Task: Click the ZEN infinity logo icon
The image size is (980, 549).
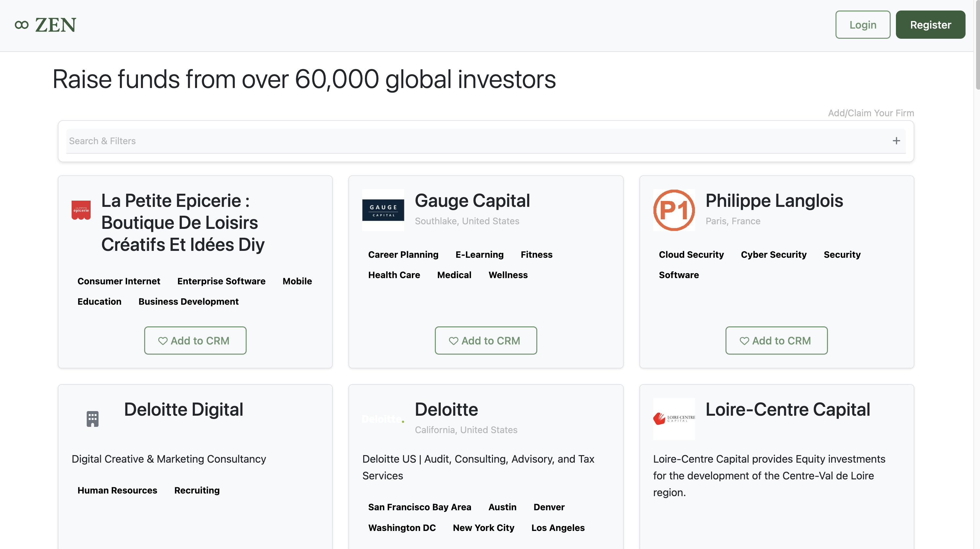Action: 22,25
